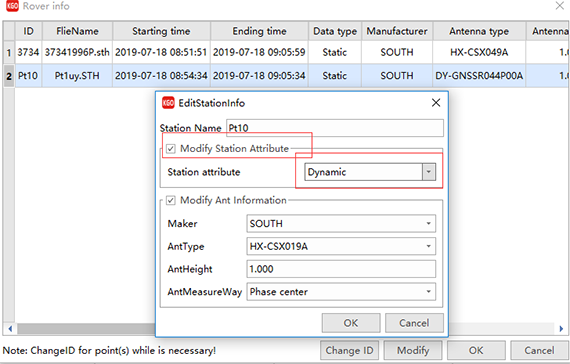570x364 pixels.
Task: Click the FlieName column header
Action: 77,31
